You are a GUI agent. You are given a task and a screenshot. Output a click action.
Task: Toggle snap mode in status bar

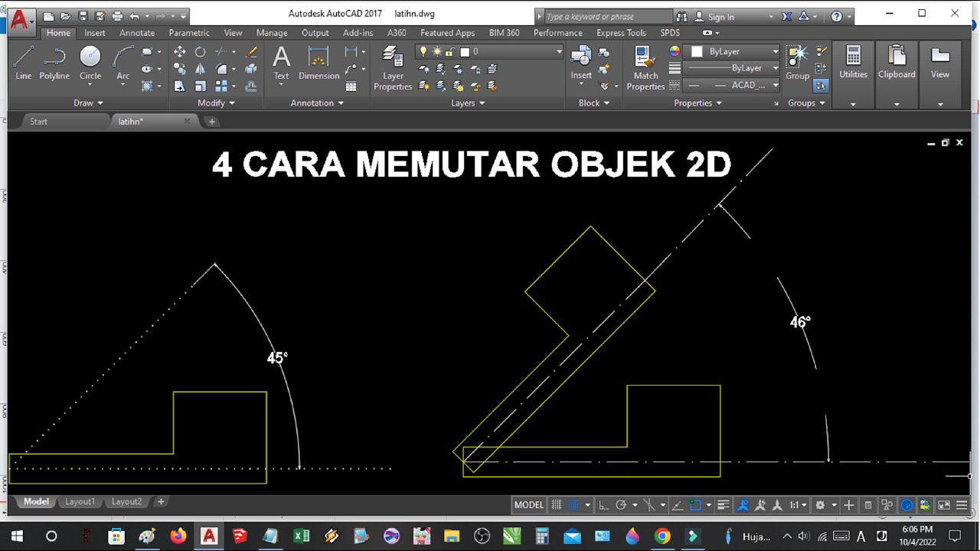(573, 505)
